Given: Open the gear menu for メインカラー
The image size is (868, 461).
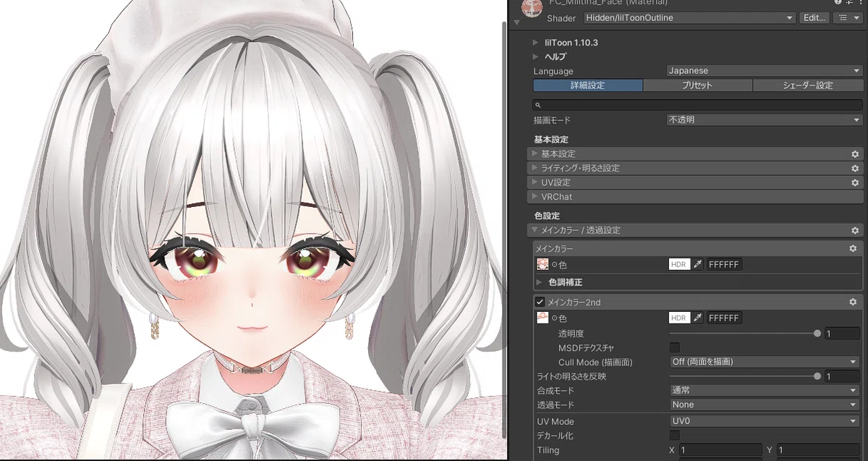Looking at the screenshot, I should click(853, 248).
